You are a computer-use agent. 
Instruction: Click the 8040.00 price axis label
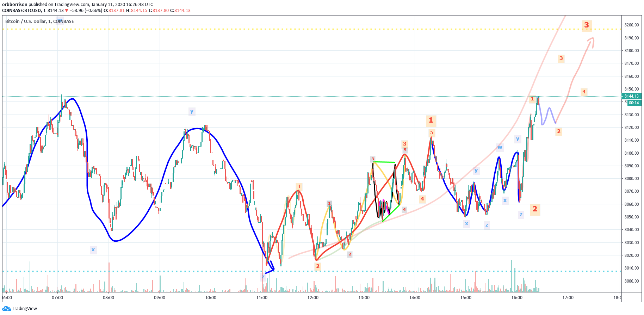(632, 230)
